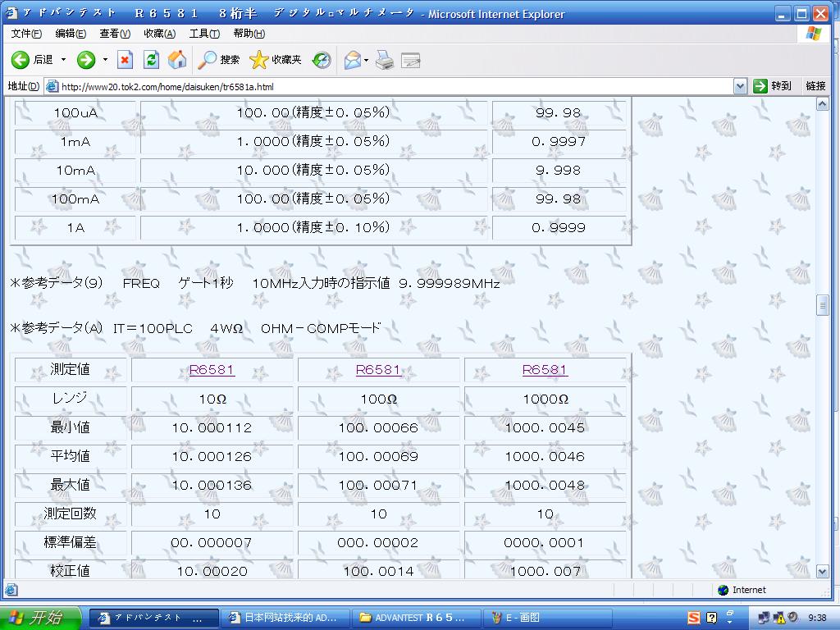Screen dimensions: 840x630
Task: Select the 00.000007 standard deviation cell
Action: [x=212, y=543]
